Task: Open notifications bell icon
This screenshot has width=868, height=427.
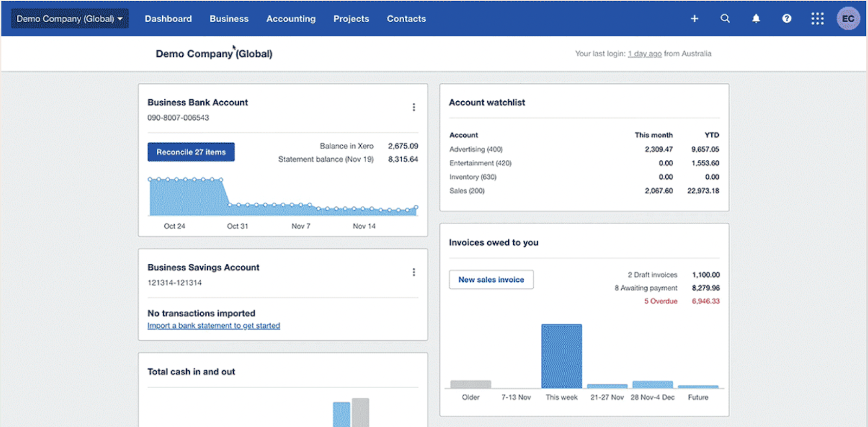Action: (756, 18)
